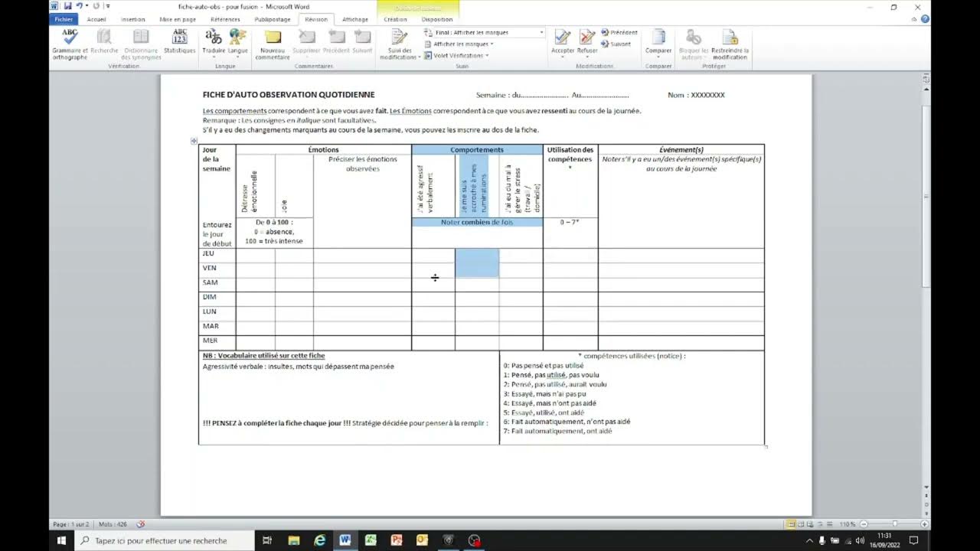
Task: Switch to print layout view in status bar
Action: click(x=791, y=524)
